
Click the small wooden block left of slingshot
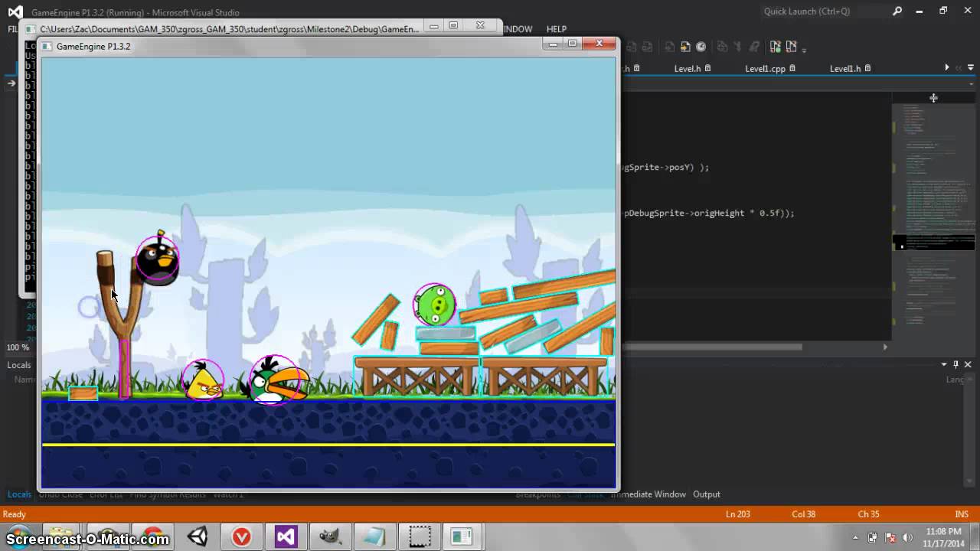coord(83,393)
